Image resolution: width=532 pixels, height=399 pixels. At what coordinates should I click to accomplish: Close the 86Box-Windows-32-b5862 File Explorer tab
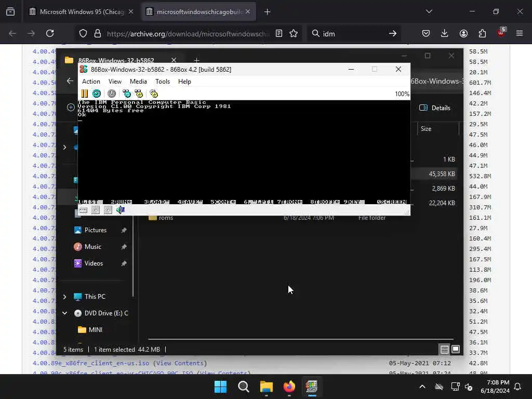174,60
